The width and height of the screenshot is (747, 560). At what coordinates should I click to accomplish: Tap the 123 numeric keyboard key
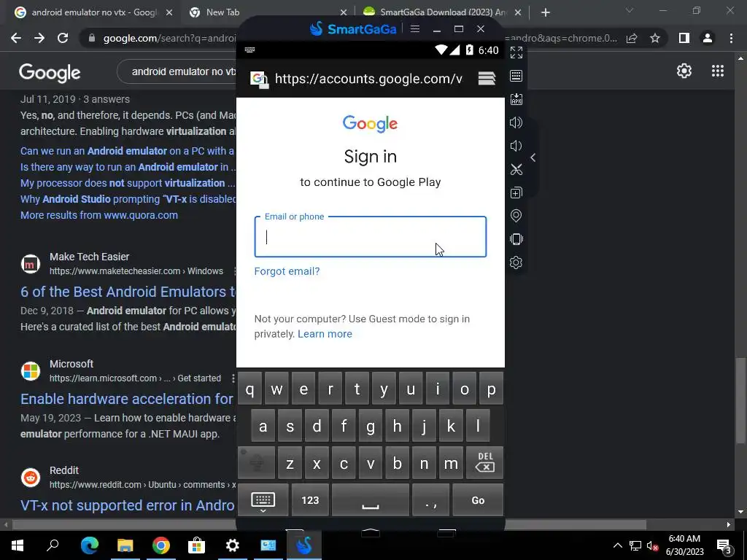pyautogui.click(x=310, y=500)
